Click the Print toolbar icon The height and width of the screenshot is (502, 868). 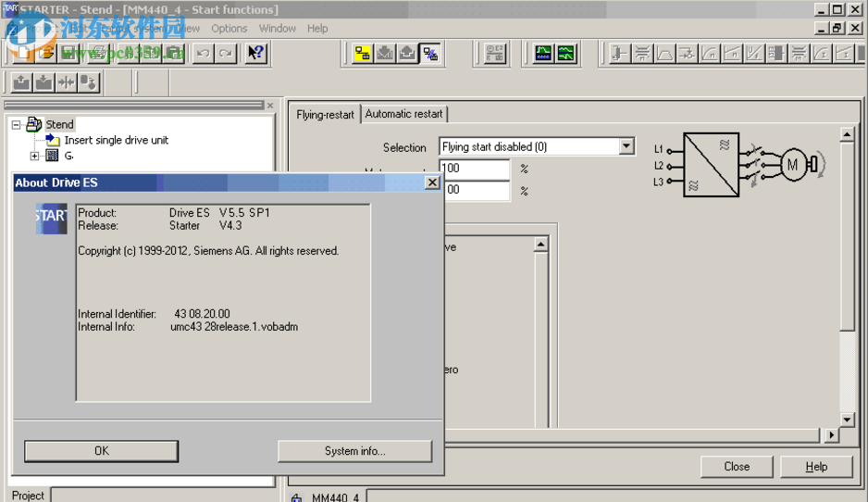97,53
